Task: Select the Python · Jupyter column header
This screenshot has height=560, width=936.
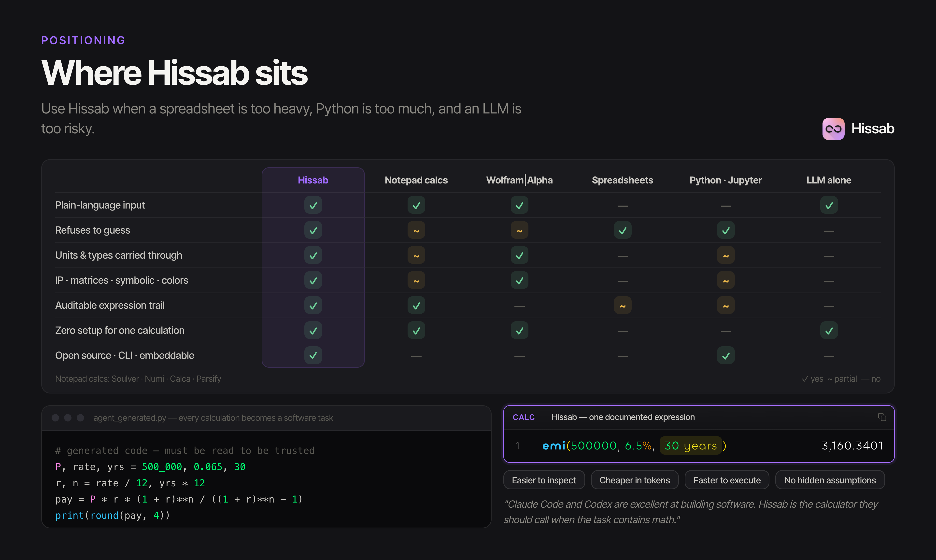Action: 726,180
